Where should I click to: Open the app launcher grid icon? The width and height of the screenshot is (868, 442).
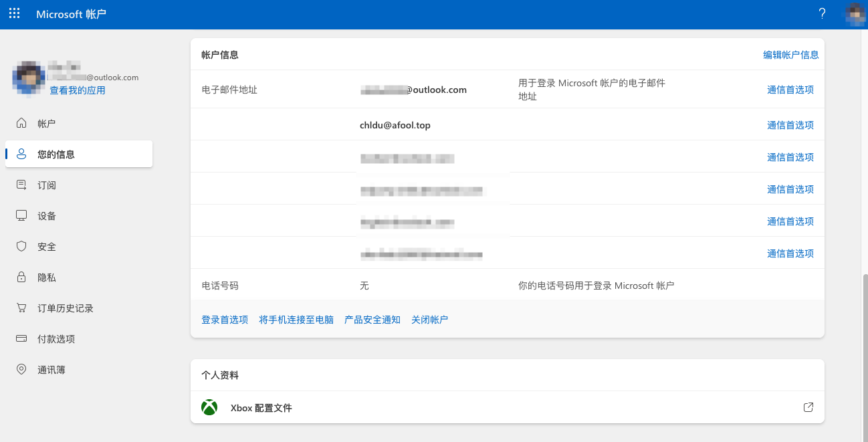15,14
